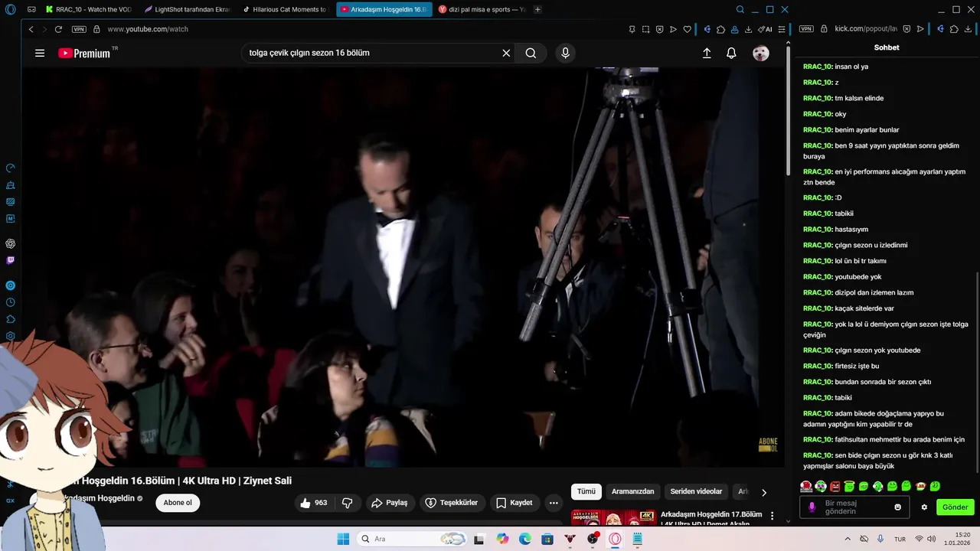The image size is (980, 551).
Task: Open the three-dot more actions under video
Action: click(554, 503)
